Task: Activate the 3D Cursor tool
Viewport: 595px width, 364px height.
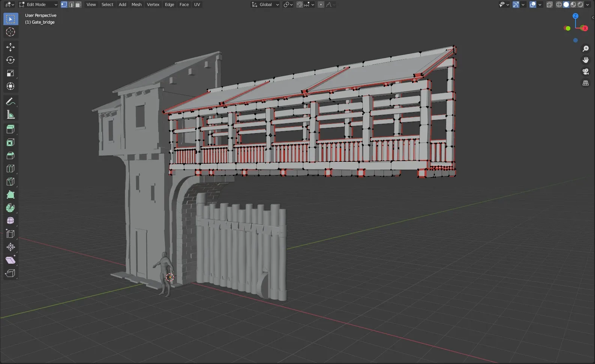Action: (10, 32)
